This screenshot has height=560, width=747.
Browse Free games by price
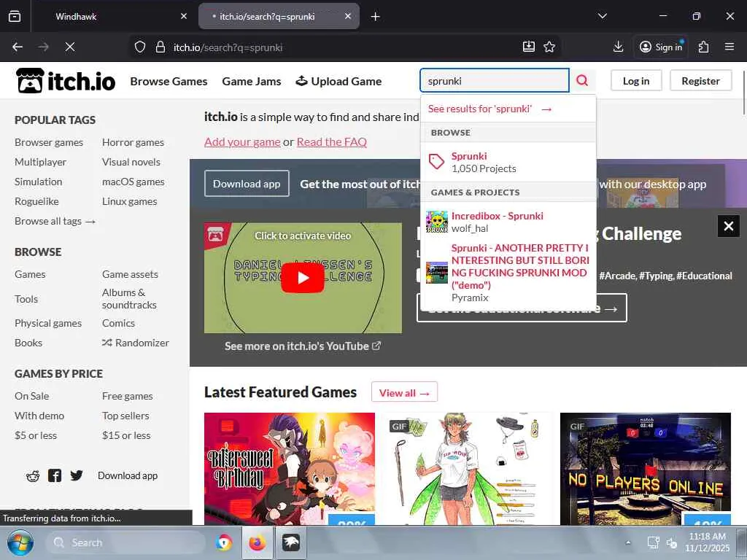point(127,396)
